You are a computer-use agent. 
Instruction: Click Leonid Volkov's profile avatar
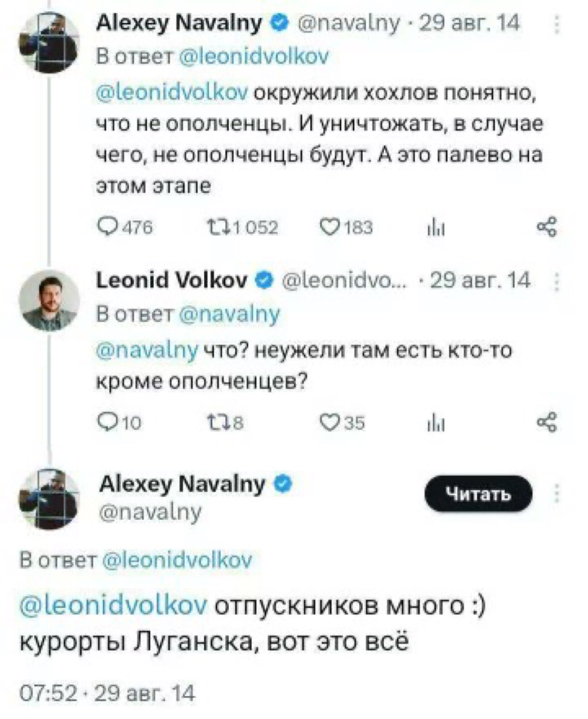pyautogui.click(x=49, y=301)
